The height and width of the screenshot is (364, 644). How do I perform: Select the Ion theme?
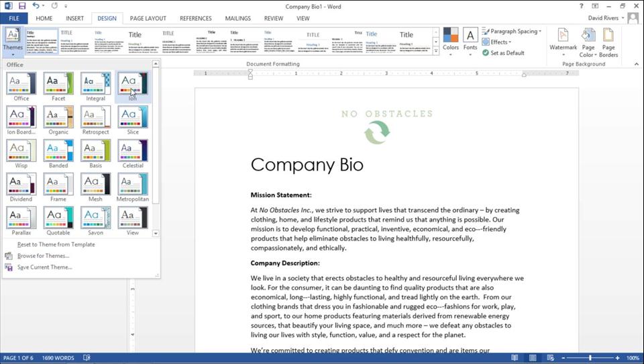click(x=133, y=87)
